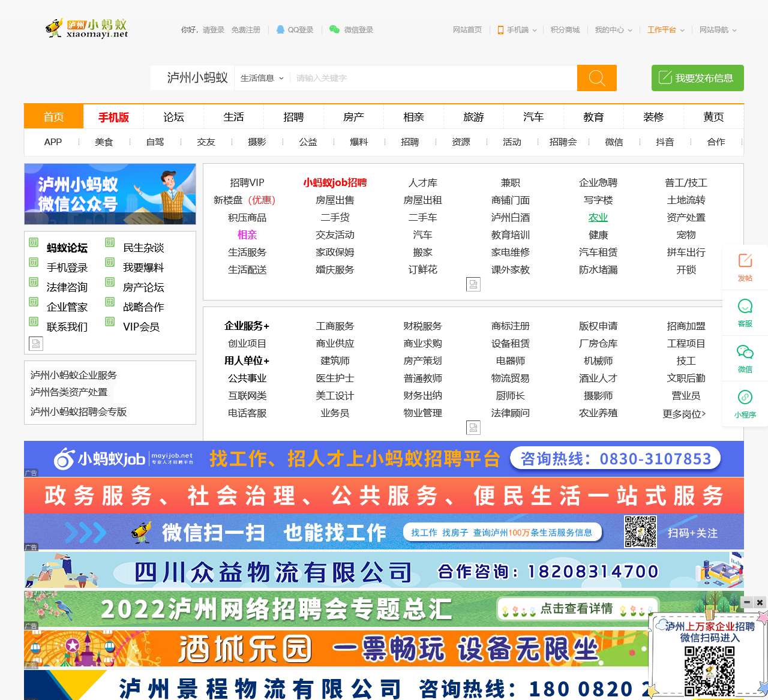Log in via the QQ登录 icon

279,29
